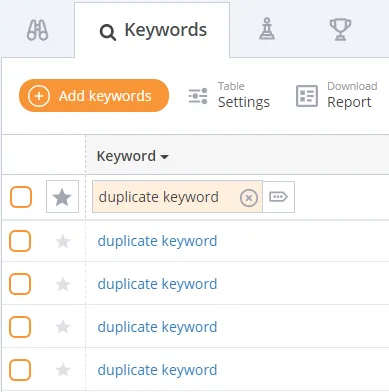The image size is (389, 392).
Task: Open the binoculars overview tab
Action: coord(37,30)
